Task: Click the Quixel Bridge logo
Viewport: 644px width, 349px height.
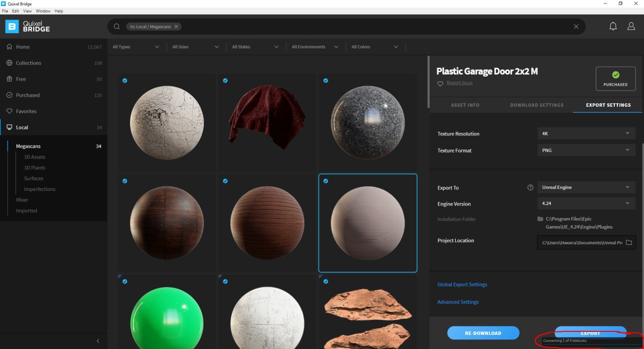Action: coord(27,26)
